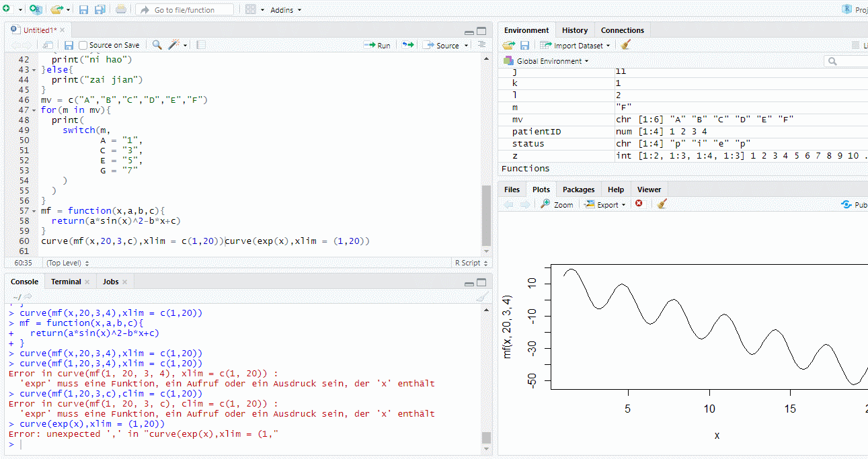Close the Terminal tab
Screen dimensions: 868x459
[87, 282]
